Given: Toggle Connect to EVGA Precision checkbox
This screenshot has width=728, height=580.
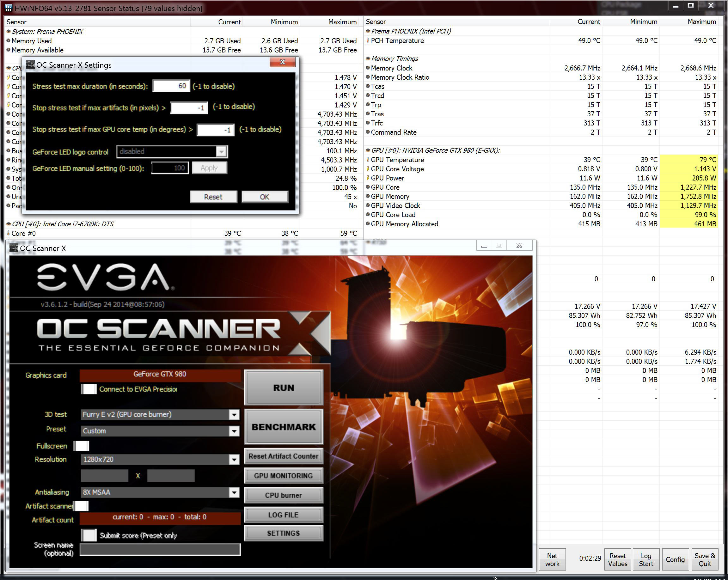Looking at the screenshot, I should (x=89, y=389).
